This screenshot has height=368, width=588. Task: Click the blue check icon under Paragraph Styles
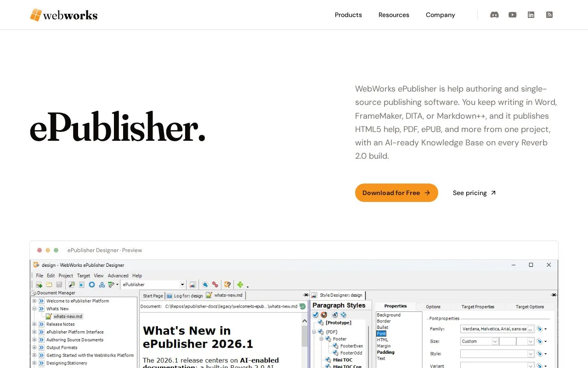point(315,315)
